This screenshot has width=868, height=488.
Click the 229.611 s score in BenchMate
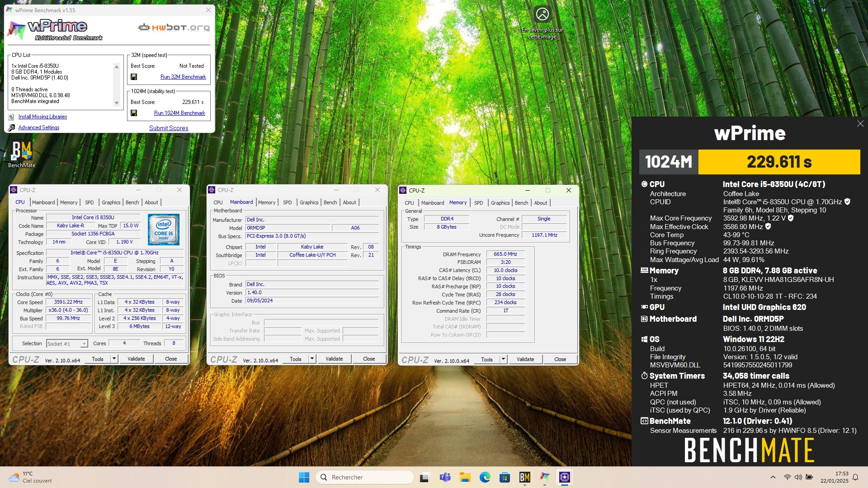[x=779, y=162]
